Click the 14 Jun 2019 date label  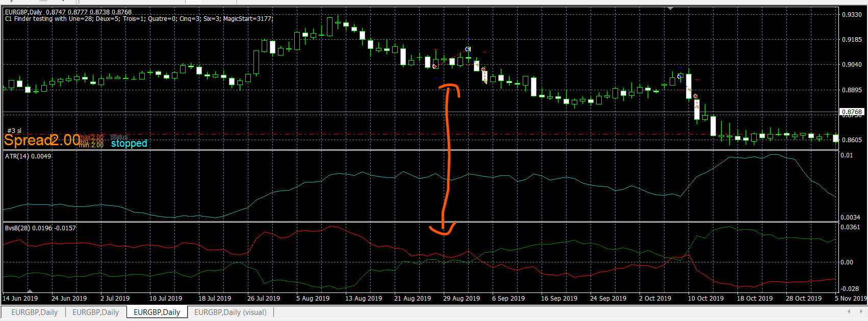point(20,299)
